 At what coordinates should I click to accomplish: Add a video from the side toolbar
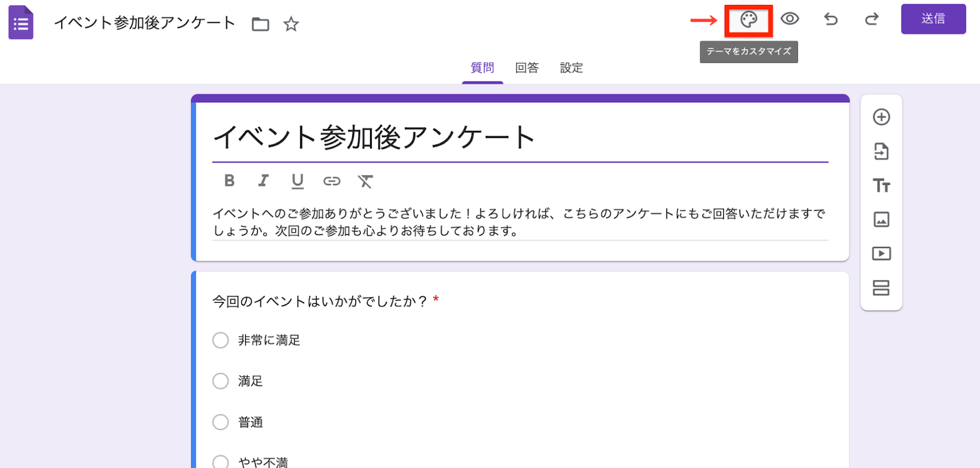[x=881, y=254]
